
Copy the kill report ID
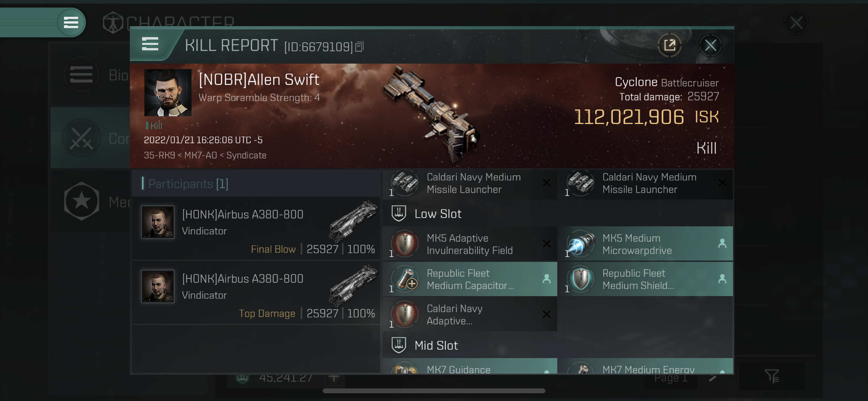pos(359,47)
